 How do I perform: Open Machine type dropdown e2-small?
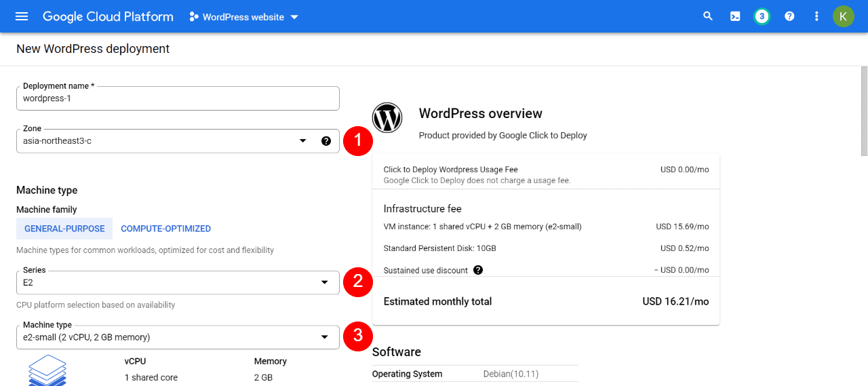click(178, 337)
